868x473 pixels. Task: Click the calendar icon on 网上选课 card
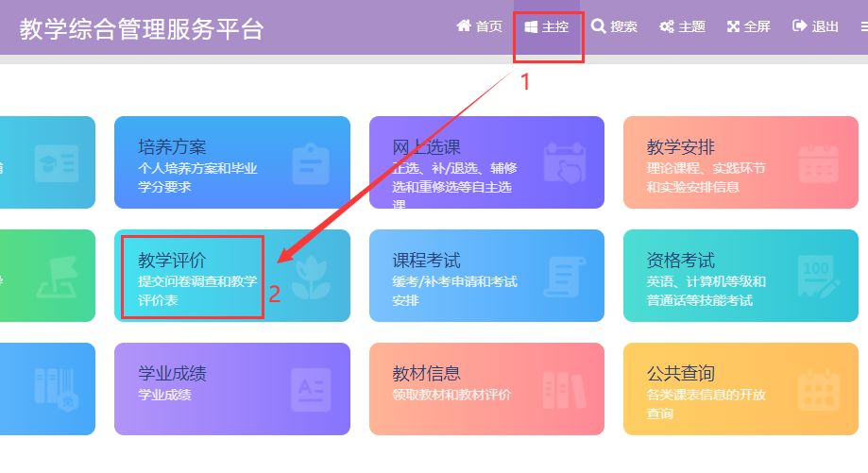[x=565, y=162]
